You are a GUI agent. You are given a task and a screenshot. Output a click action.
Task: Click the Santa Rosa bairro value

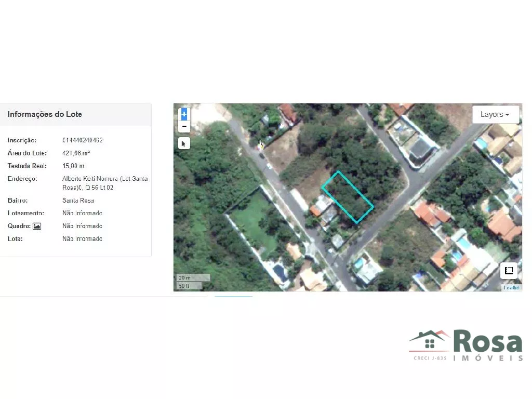78,200
